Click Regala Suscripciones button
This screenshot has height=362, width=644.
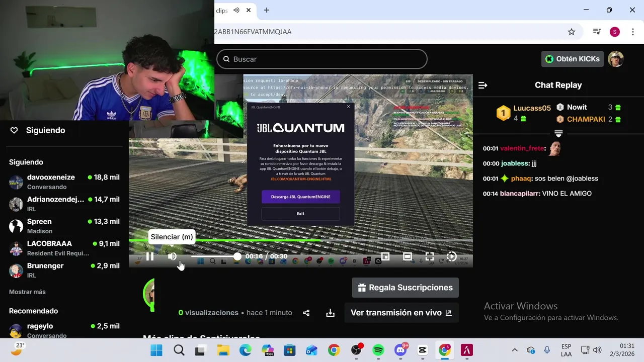[405, 288]
